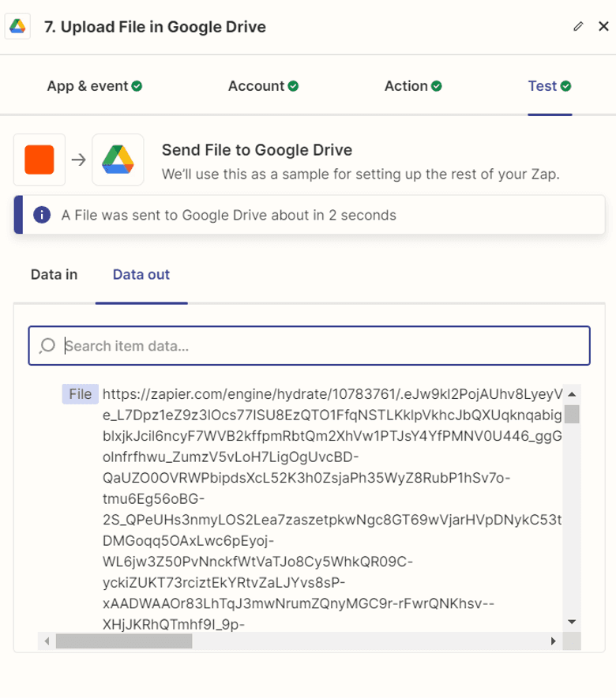Click the vertical scrollbar down arrow
616x699 pixels.
coord(572,622)
